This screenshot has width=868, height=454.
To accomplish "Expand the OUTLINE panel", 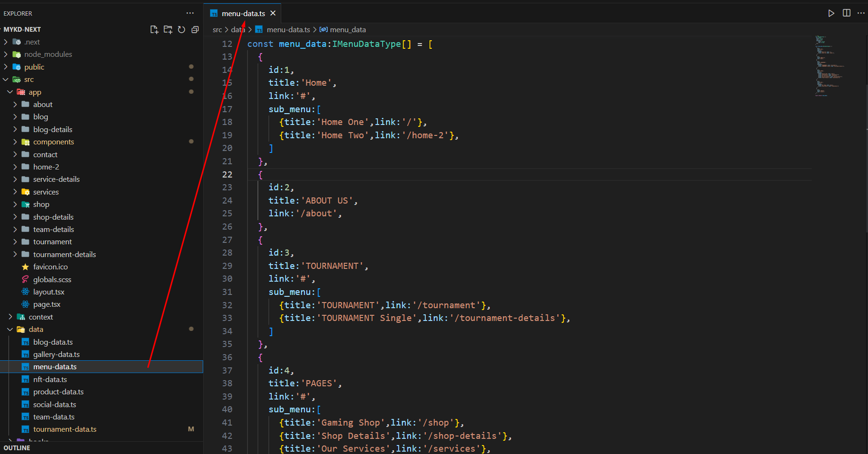I will [x=101, y=448].
